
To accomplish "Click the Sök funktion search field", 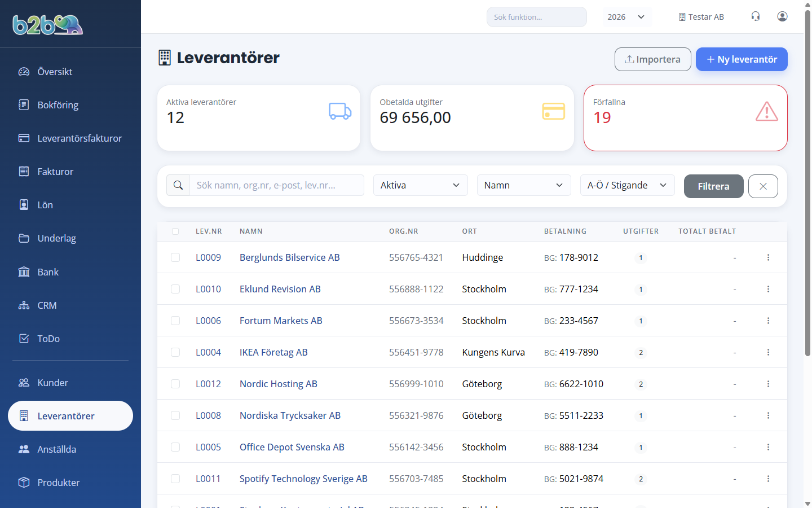I will (537, 17).
